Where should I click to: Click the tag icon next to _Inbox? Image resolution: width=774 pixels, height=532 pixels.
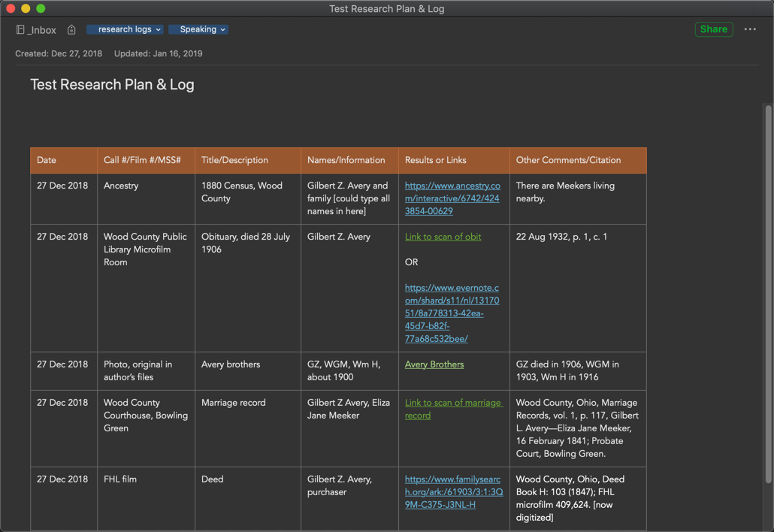pos(71,30)
